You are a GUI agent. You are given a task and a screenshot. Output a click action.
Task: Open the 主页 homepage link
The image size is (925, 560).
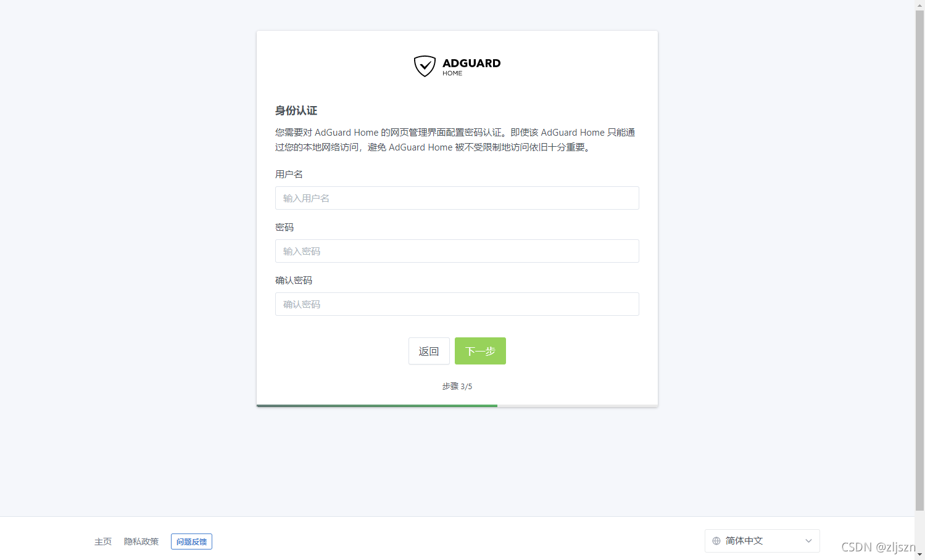(x=103, y=541)
